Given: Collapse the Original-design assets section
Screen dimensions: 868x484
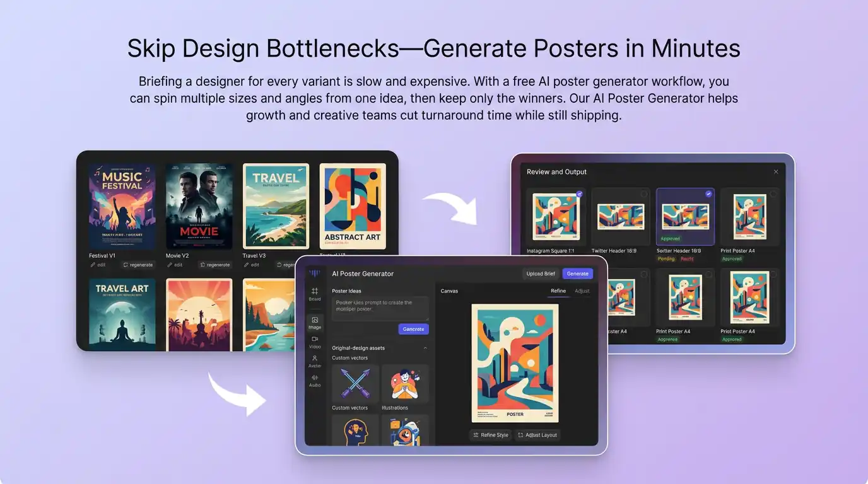Looking at the screenshot, I should point(425,348).
